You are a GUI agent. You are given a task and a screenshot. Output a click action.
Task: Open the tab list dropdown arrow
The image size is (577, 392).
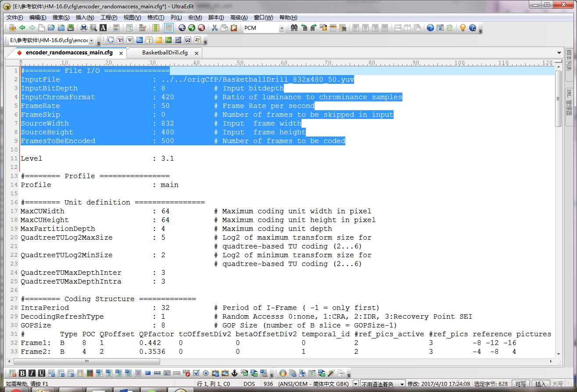tap(559, 53)
